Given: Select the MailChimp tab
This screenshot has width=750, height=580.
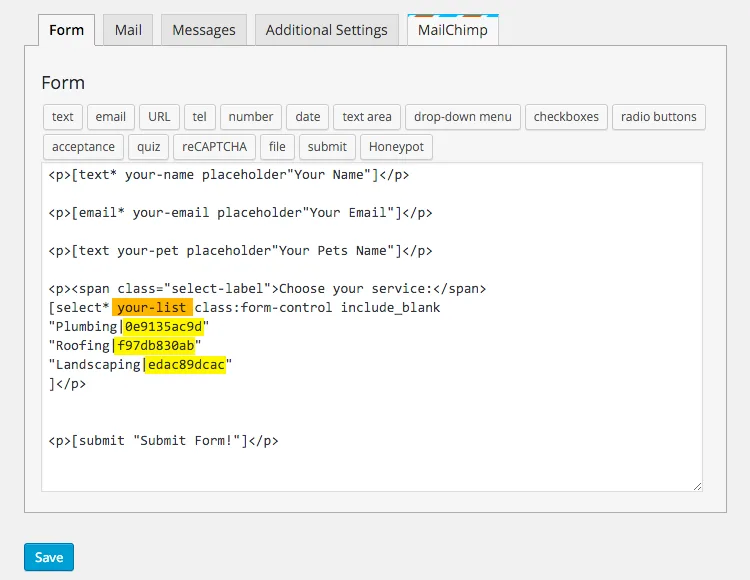Looking at the screenshot, I should click(453, 30).
